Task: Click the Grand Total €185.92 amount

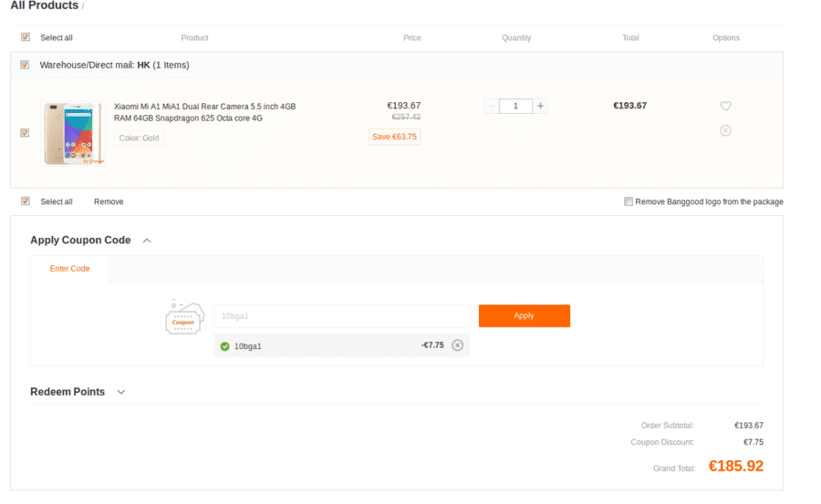Action: coord(735,466)
